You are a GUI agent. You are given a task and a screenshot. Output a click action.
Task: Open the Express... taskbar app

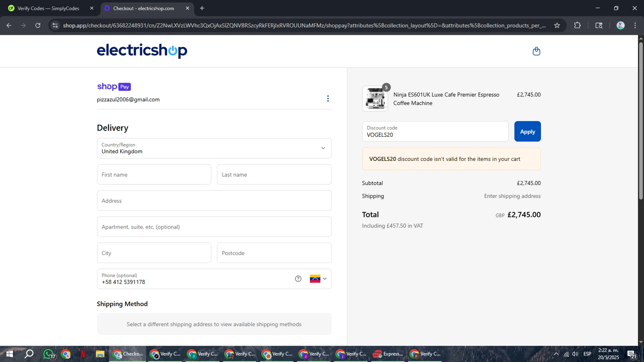tap(388, 354)
